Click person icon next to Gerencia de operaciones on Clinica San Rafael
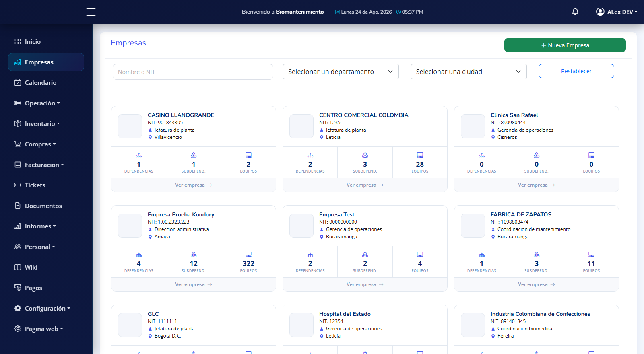This screenshot has width=644, height=354. coord(493,130)
